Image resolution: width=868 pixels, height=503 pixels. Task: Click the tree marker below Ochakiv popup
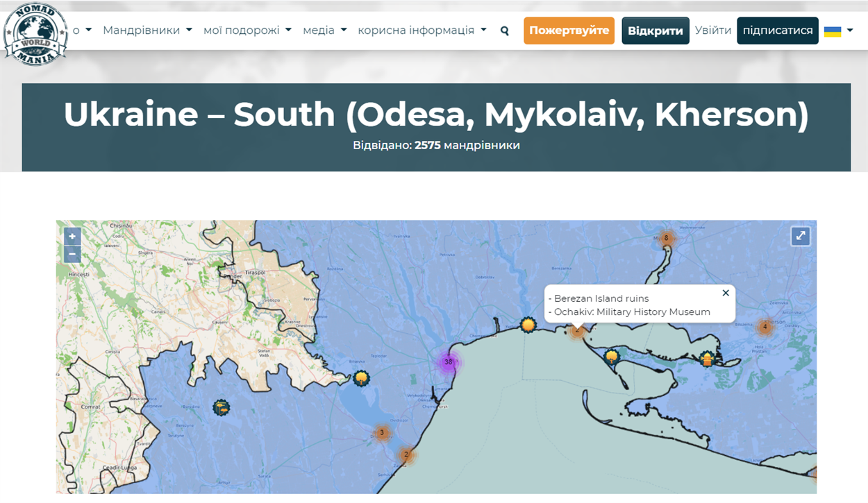611,357
